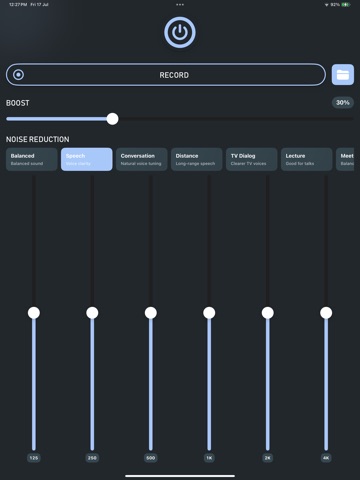
Task: Select the partially visible Meet preset
Action: pos(345,159)
